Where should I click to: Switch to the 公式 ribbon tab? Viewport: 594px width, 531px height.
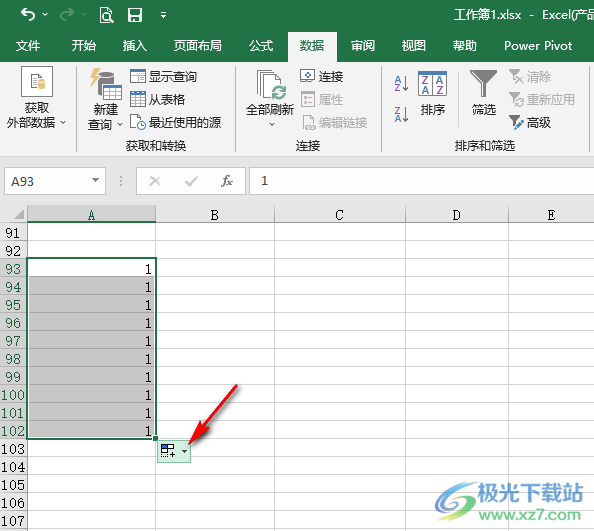pos(261,45)
